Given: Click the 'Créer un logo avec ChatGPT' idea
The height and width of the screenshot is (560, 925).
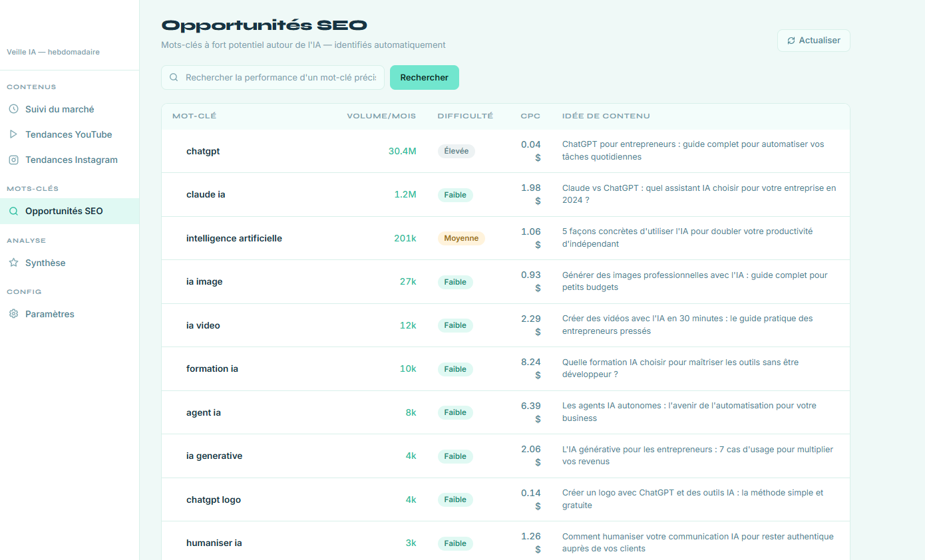Looking at the screenshot, I should [x=693, y=499].
